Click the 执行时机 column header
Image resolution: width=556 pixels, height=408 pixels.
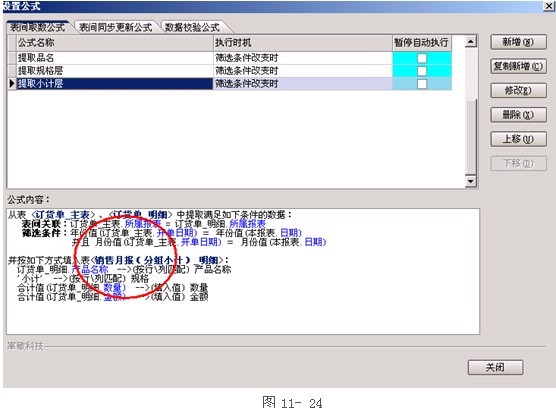[302, 43]
